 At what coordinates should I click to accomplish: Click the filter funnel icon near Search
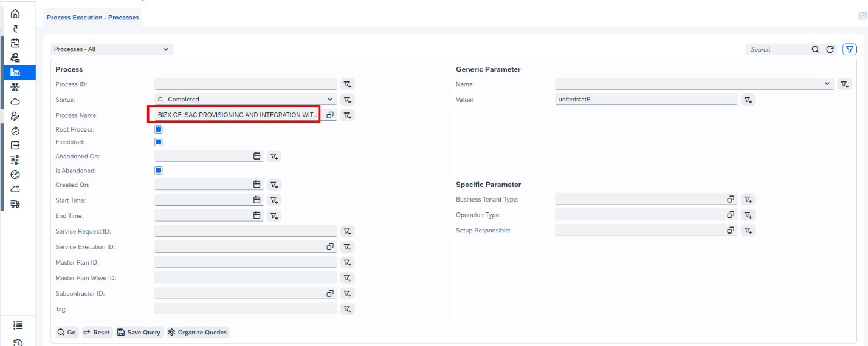[849, 49]
